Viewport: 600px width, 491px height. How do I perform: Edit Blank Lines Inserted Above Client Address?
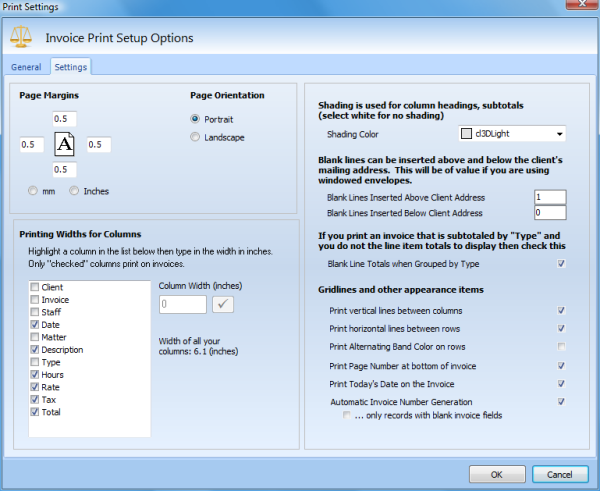coord(550,197)
